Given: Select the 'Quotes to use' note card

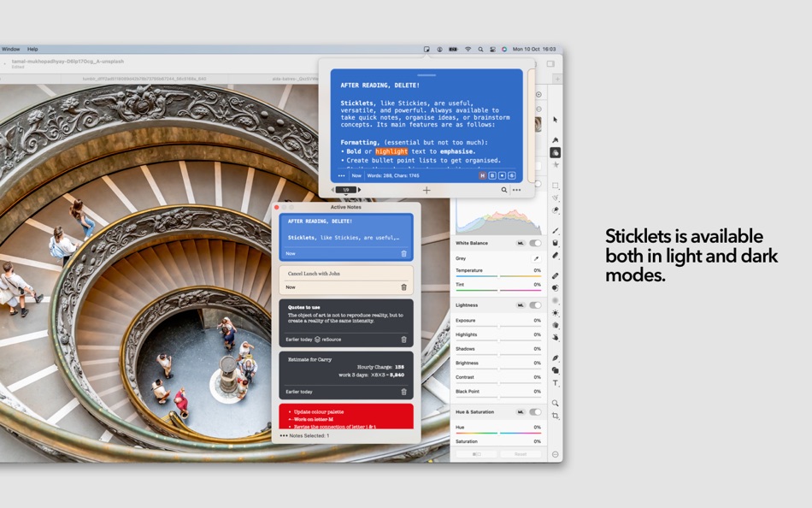Looking at the screenshot, I should tap(346, 322).
